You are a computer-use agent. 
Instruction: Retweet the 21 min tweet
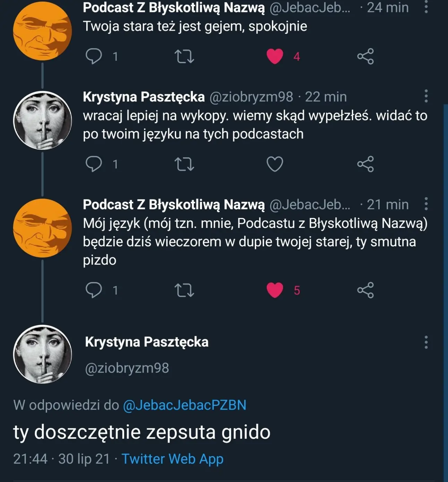pos(184,290)
